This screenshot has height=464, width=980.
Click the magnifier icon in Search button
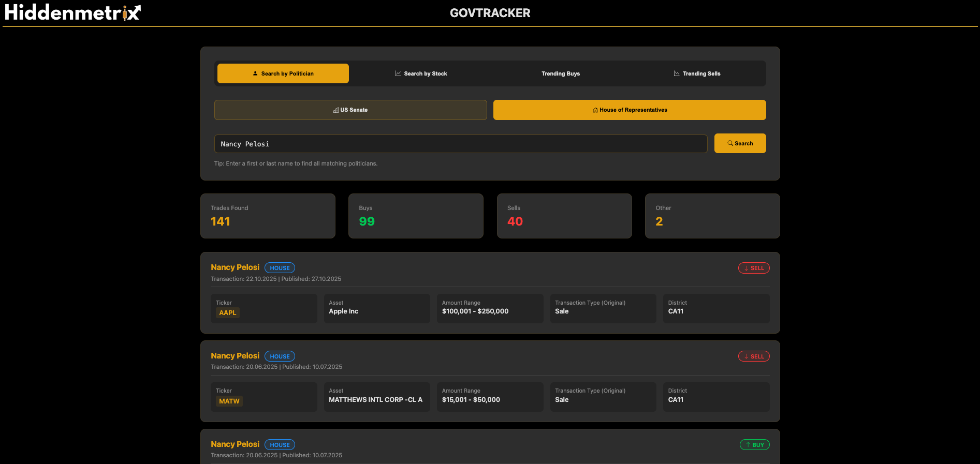[730, 143]
